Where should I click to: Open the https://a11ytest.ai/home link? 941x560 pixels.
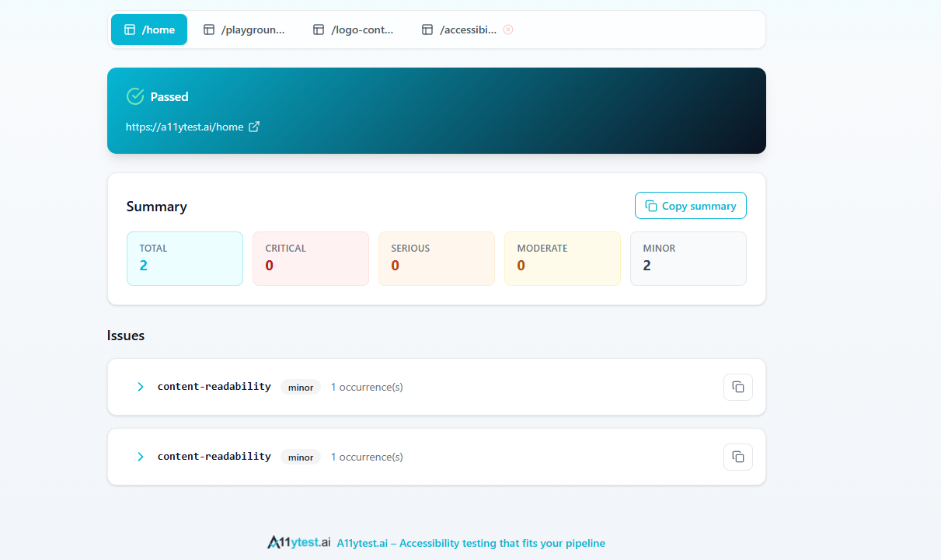coord(185,127)
